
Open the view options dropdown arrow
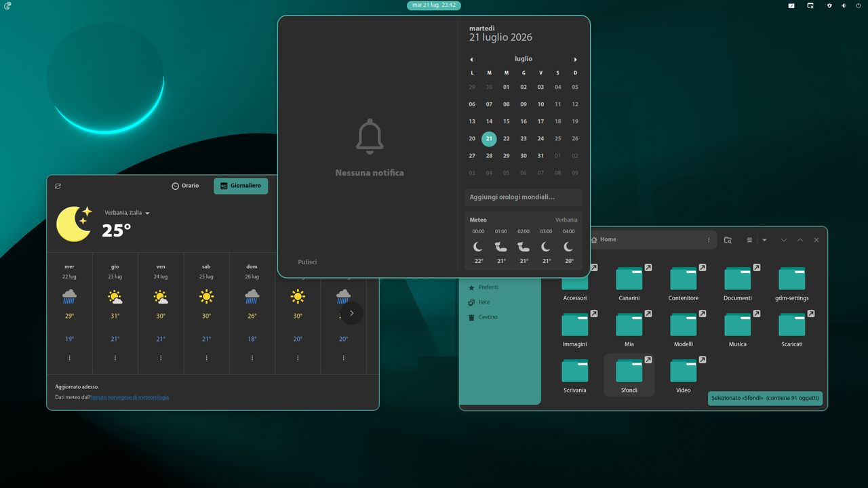[764, 240]
